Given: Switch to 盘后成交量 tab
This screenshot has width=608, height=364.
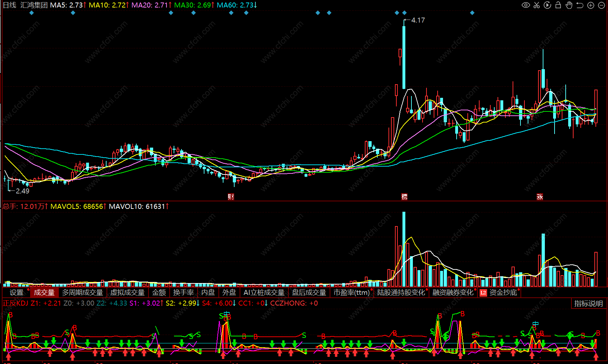Looking at the screenshot, I should [309, 293].
